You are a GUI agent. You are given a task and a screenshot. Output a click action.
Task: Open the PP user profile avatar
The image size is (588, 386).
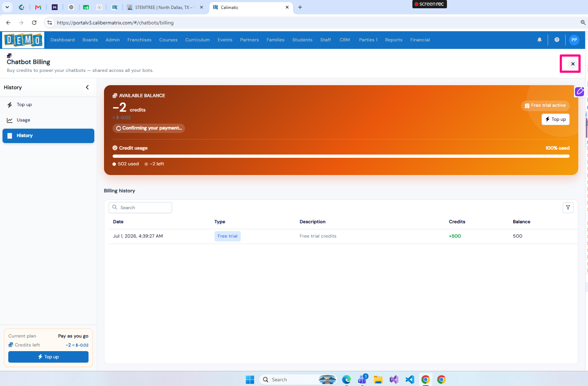click(x=574, y=40)
